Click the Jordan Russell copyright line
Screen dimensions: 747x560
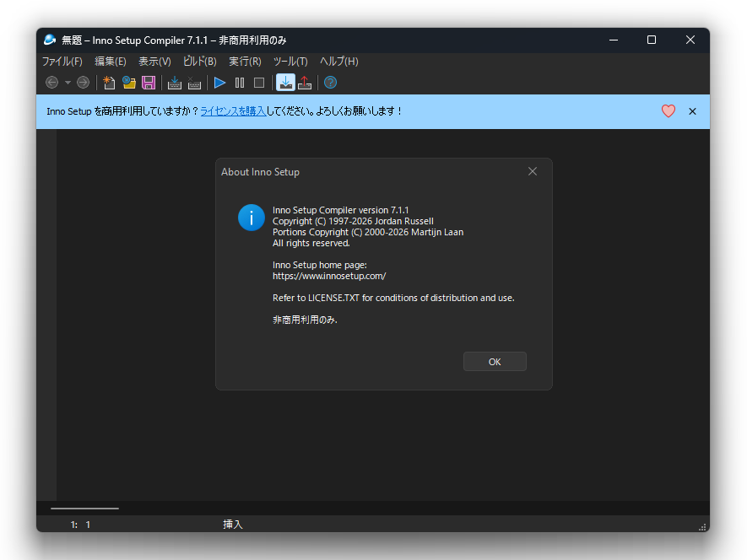[353, 221]
